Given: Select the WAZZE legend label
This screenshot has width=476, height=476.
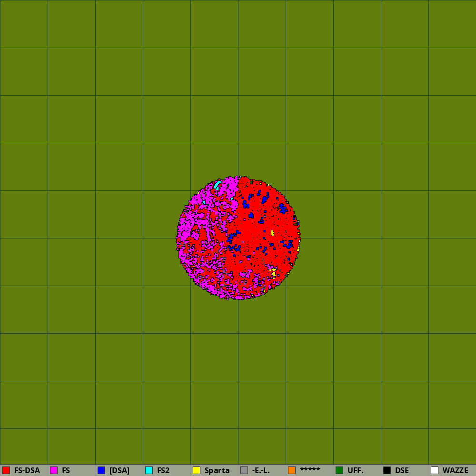Looking at the screenshot, I should (456, 470).
